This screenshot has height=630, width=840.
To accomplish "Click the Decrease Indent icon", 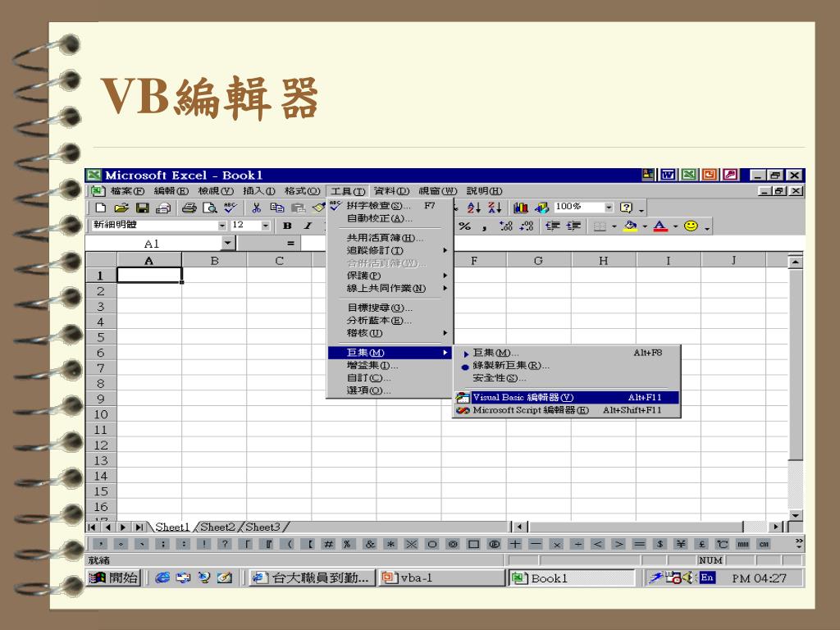I will point(553,226).
